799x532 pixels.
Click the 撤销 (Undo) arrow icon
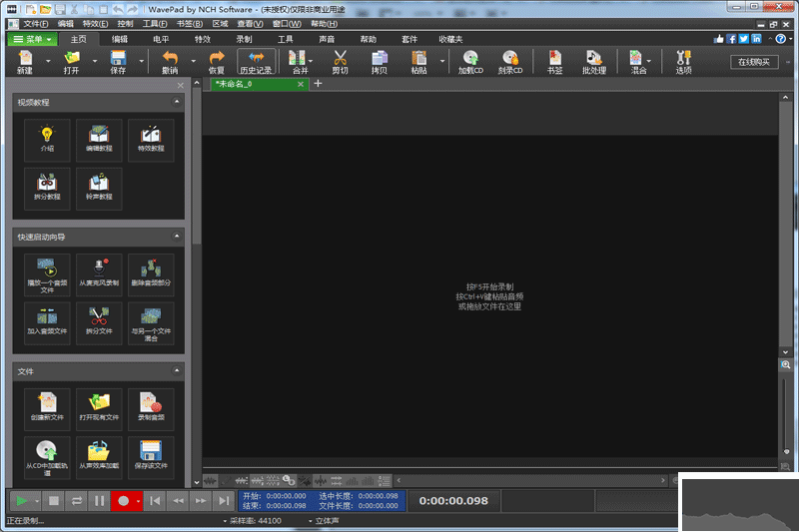pos(170,62)
